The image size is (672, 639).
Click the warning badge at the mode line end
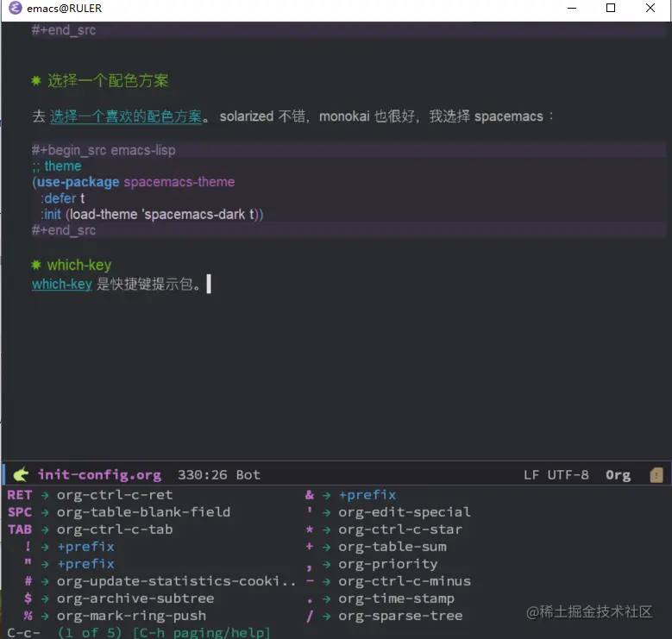pos(656,475)
